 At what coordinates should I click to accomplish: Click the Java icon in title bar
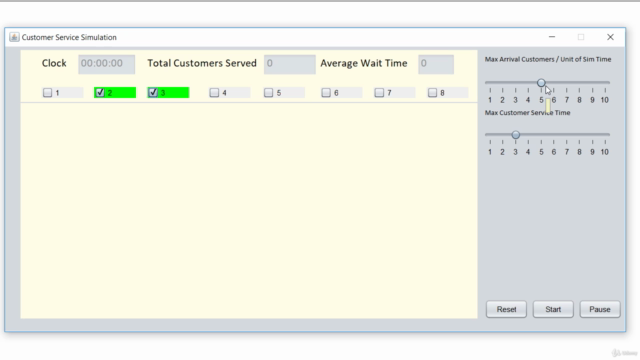click(x=14, y=37)
